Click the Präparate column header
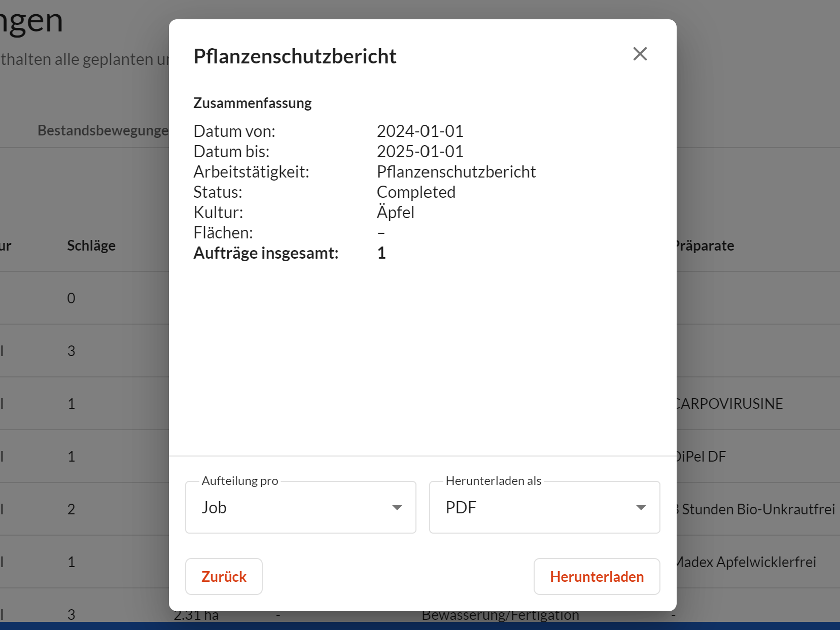 click(x=705, y=246)
